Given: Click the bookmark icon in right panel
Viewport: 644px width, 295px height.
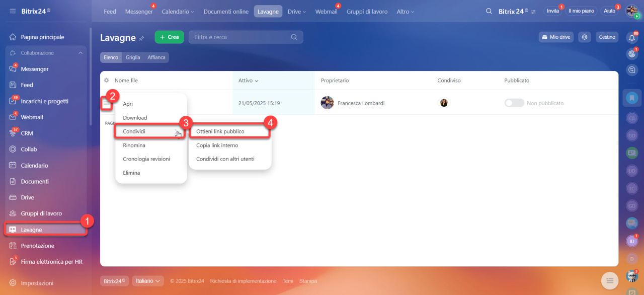Looking at the screenshot, I should [632, 98].
